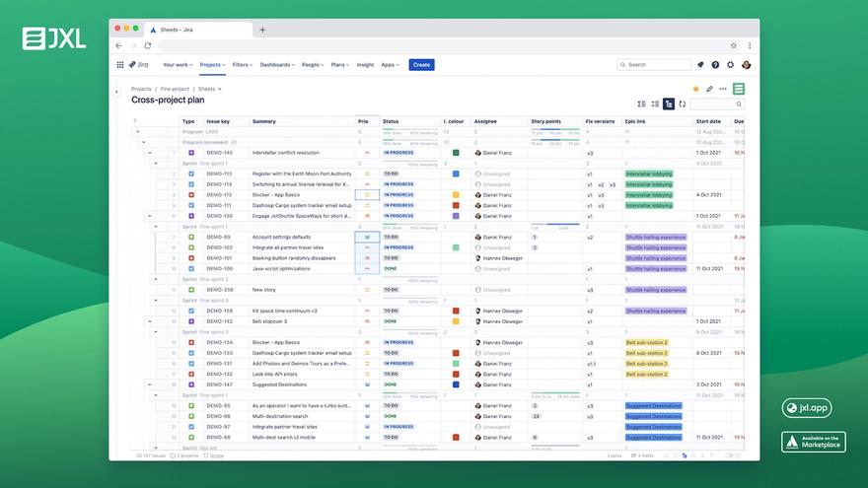Viewport: 868px width, 488px height.
Task: Click green colour swatch in DEMO-145 row
Action: 456,153
